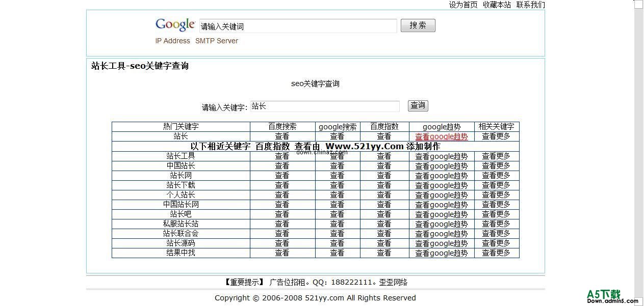Click google搜索 查看 for 中国站长
Viewport: 644px width, 306px height.
coord(337,165)
